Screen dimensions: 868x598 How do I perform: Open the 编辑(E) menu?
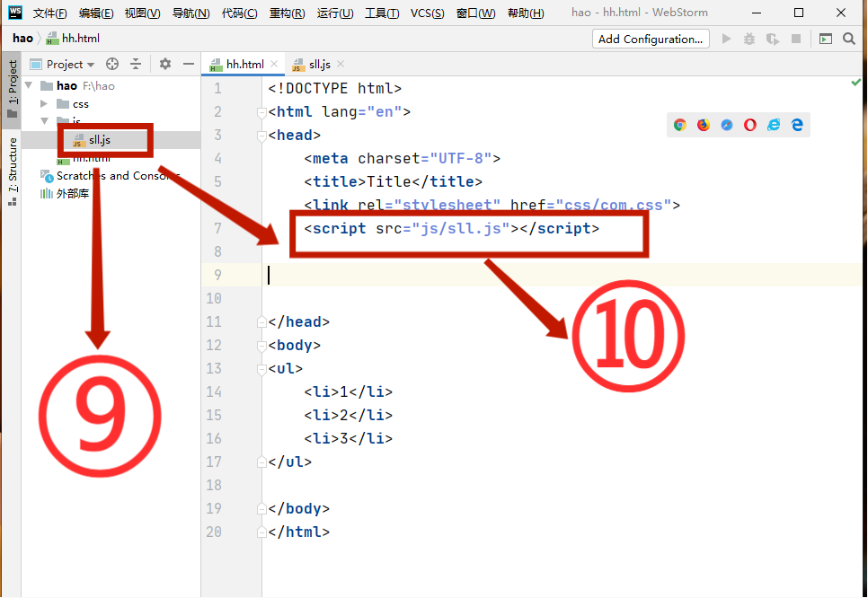96,13
